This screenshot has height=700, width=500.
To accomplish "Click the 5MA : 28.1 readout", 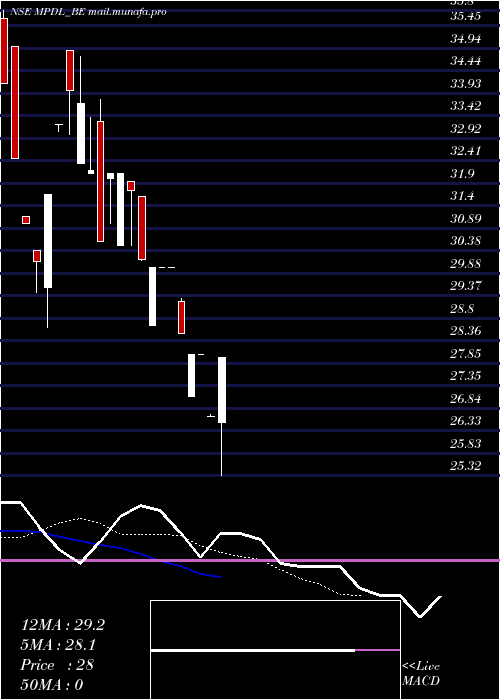I will [59, 645].
